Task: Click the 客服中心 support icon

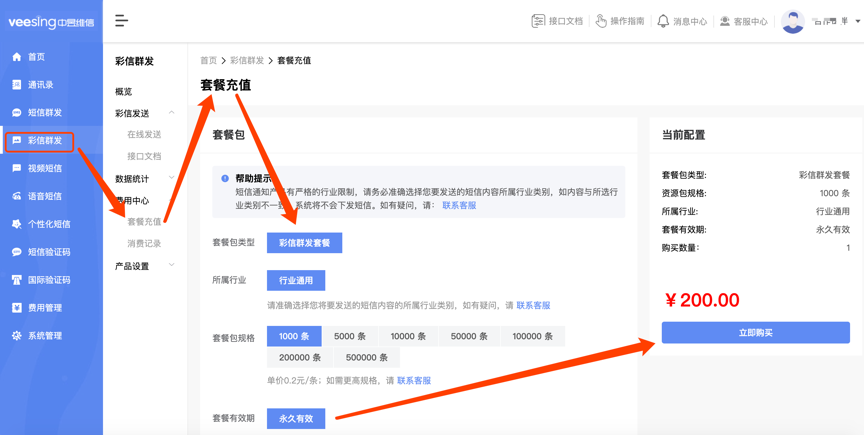Action: (x=725, y=21)
